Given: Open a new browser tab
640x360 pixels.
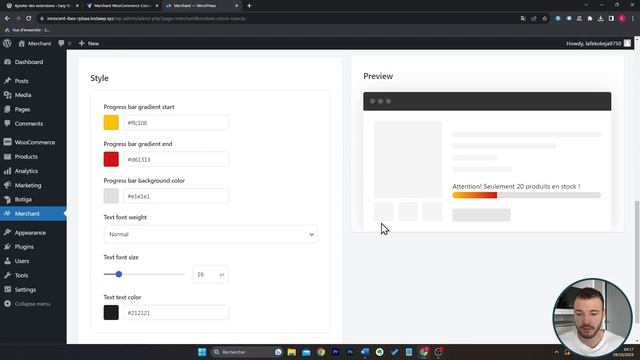Looking at the screenshot, I should tap(249, 6).
